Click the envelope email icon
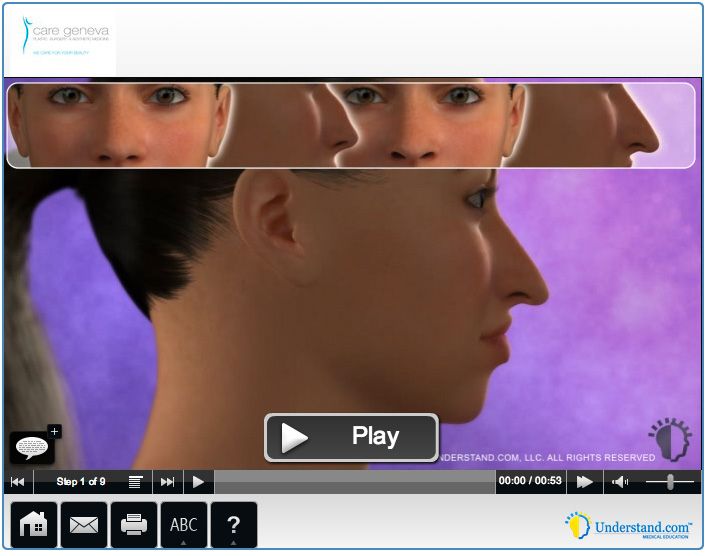Screen dimensions: 708x556 click(84, 525)
